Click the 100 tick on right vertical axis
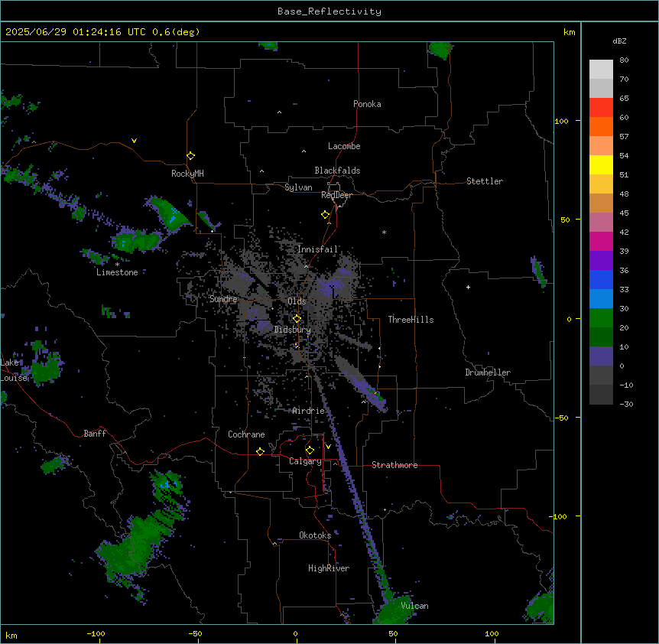This screenshot has height=644, width=659. [x=561, y=121]
